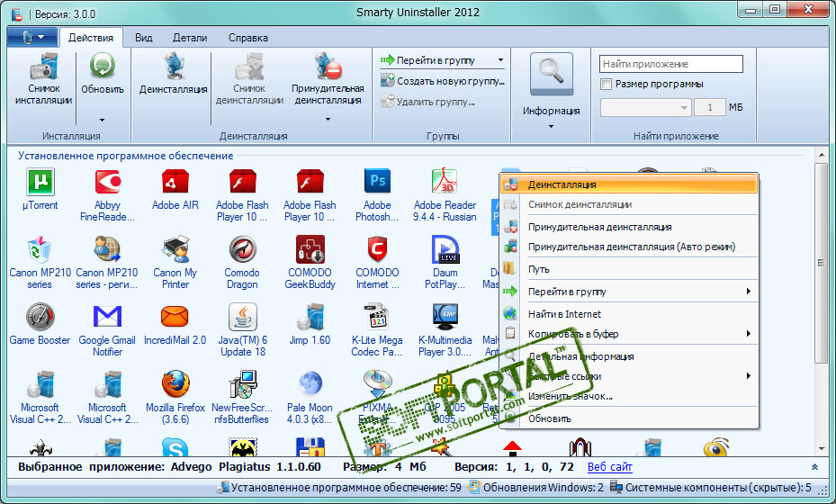Choose Обновить in context menu

pyautogui.click(x=629, y=418)
